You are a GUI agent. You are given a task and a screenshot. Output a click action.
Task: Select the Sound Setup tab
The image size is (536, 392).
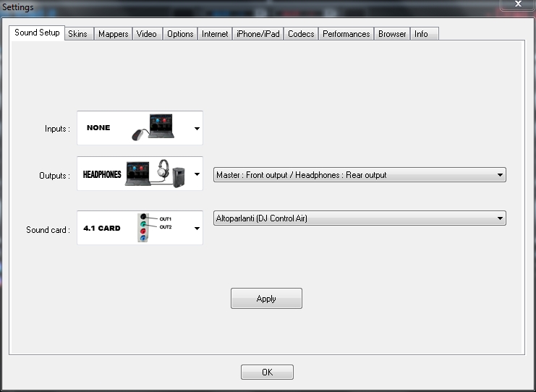37,33
